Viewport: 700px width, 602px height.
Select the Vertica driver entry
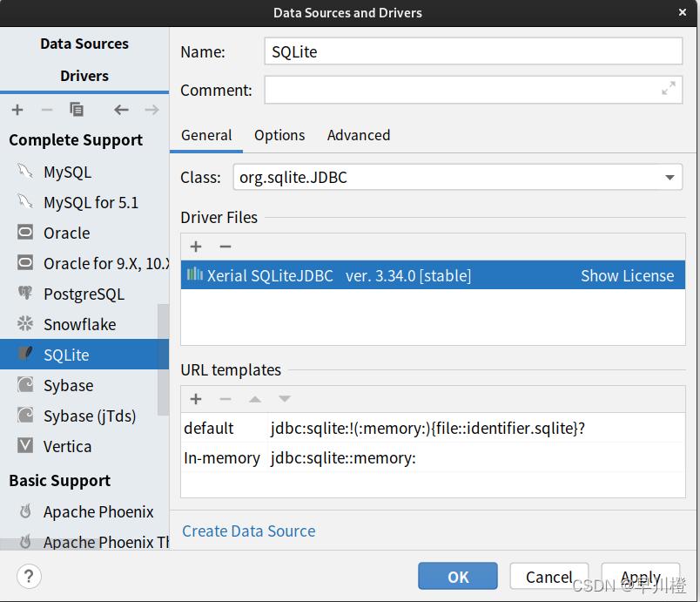pos(84,446)
